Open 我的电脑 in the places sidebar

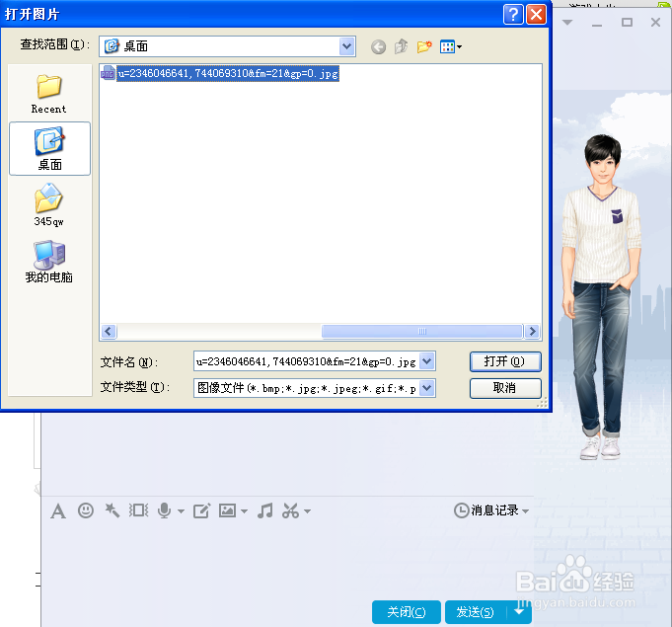coord(49,262)
